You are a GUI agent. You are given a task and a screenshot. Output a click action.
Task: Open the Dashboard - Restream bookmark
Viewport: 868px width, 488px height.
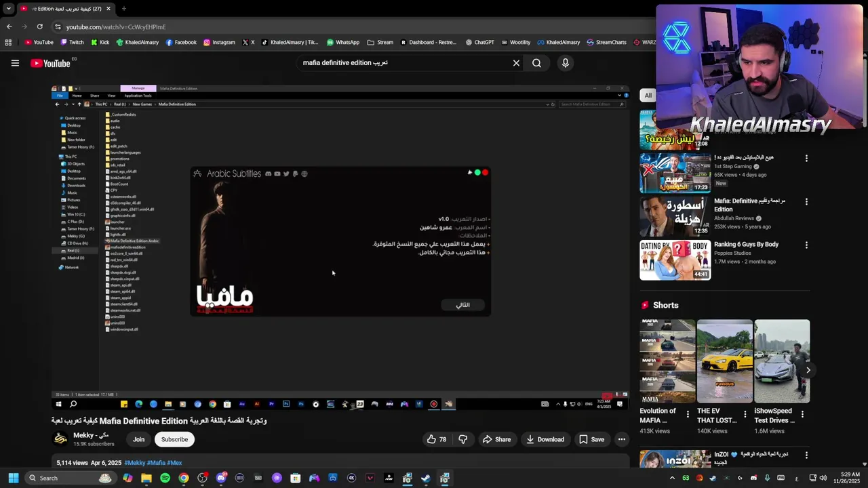point(428,42)
